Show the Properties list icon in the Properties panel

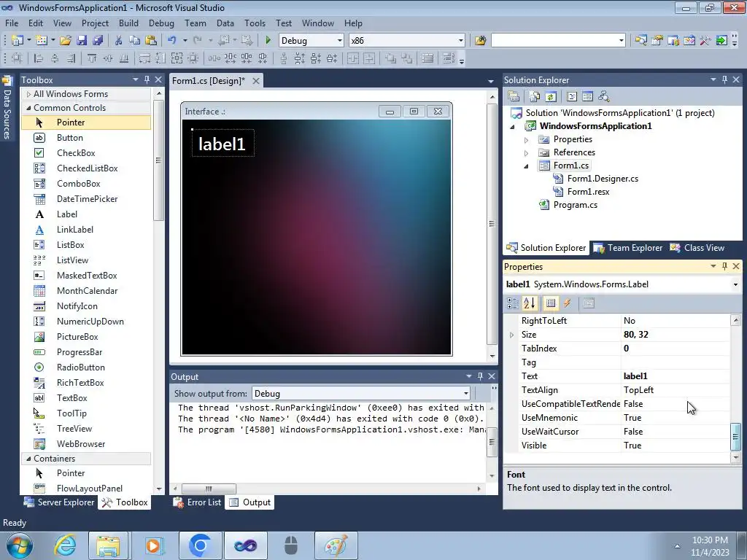coord(551,303)
